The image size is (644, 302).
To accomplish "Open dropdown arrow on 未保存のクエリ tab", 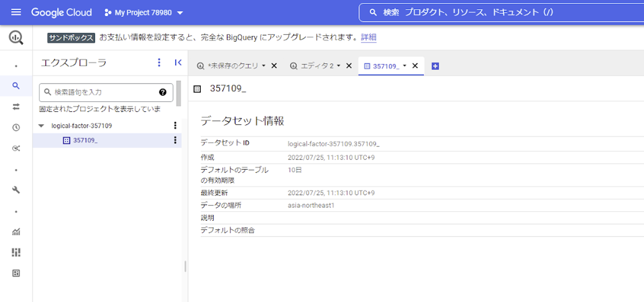I will tap(264, 66).
